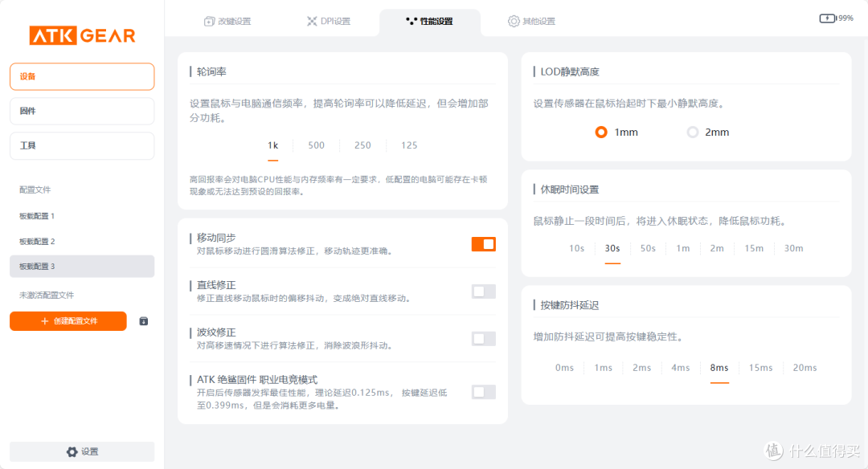Set sleep time to 30s

tap(612, 248)
